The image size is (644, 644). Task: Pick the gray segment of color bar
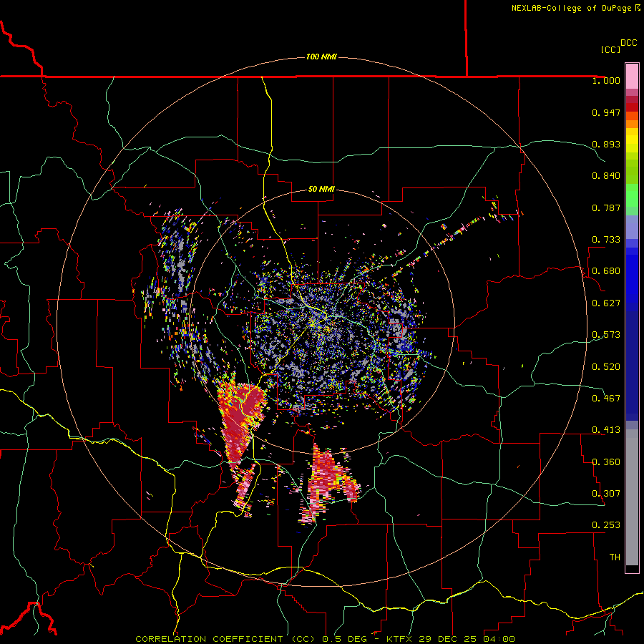click(632, 497)
